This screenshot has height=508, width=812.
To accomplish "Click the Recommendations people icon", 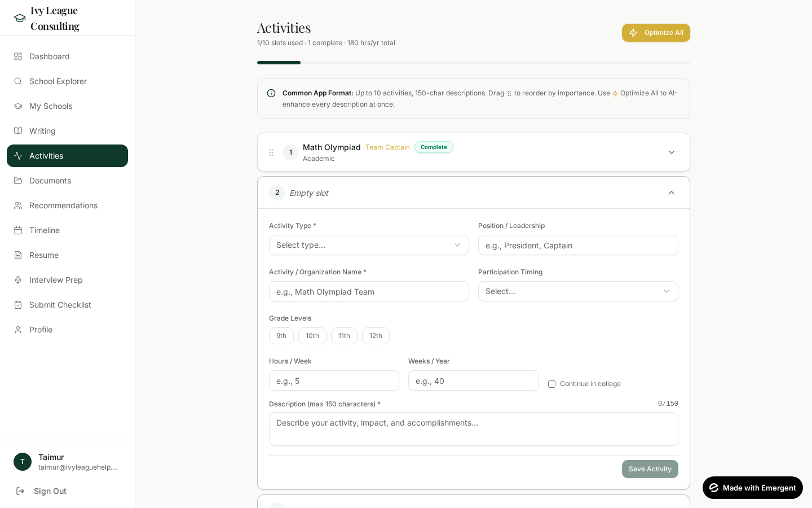I will click(x=18, y=205).
